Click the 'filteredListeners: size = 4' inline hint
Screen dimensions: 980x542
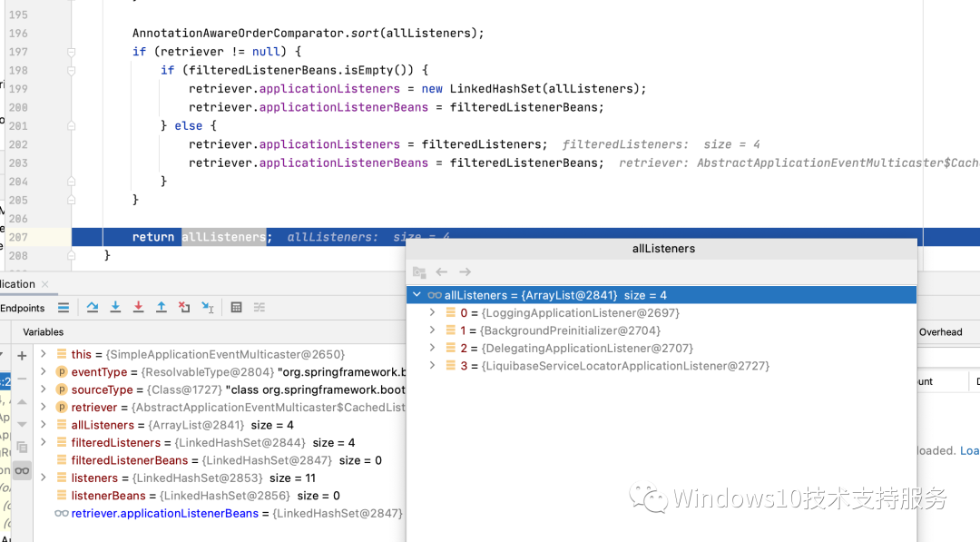coord(661,144)
